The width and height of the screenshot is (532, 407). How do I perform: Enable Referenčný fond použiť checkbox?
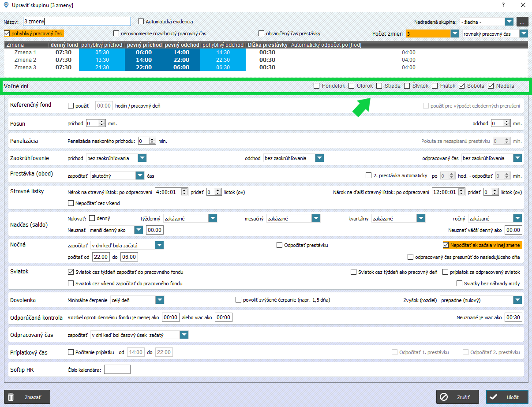click(71, 106)
